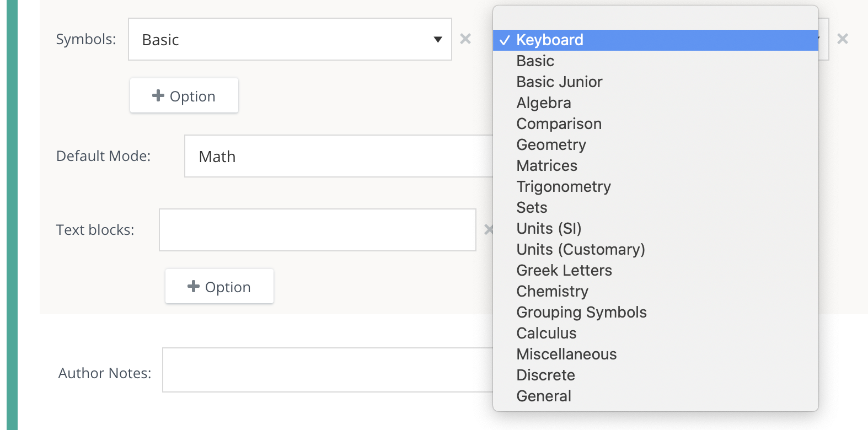The height and width of the screenshot is (430, 868).
Task: Choose Units (SI) option
Action: [549, 229]
